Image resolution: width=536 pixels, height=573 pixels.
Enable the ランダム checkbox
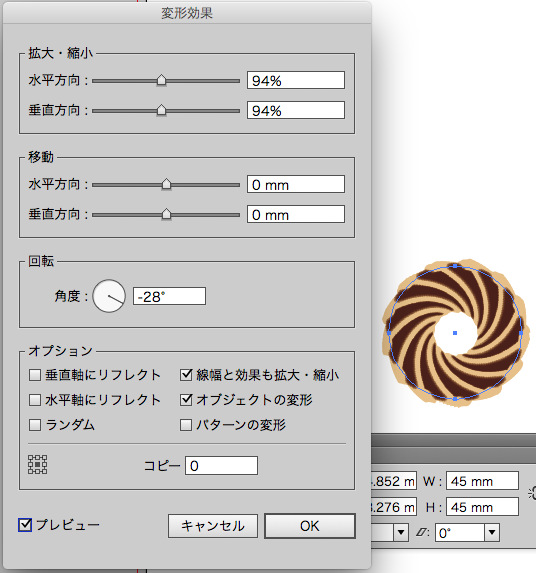click(35, 425)
